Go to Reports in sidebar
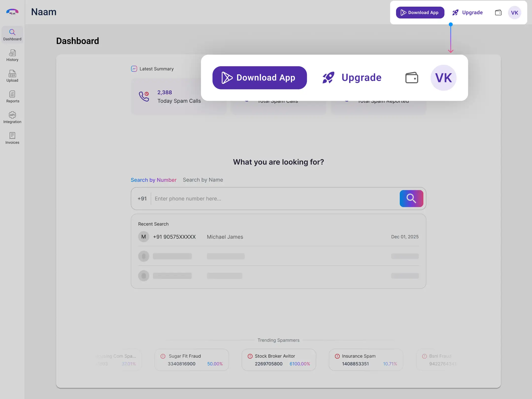The image size is (532, 399). click(13, 97)
